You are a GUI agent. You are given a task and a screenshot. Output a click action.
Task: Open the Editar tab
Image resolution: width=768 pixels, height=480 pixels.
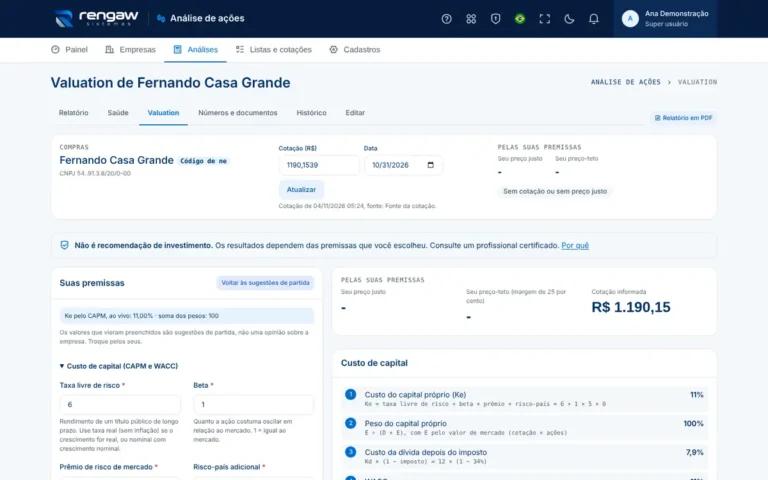355,113
